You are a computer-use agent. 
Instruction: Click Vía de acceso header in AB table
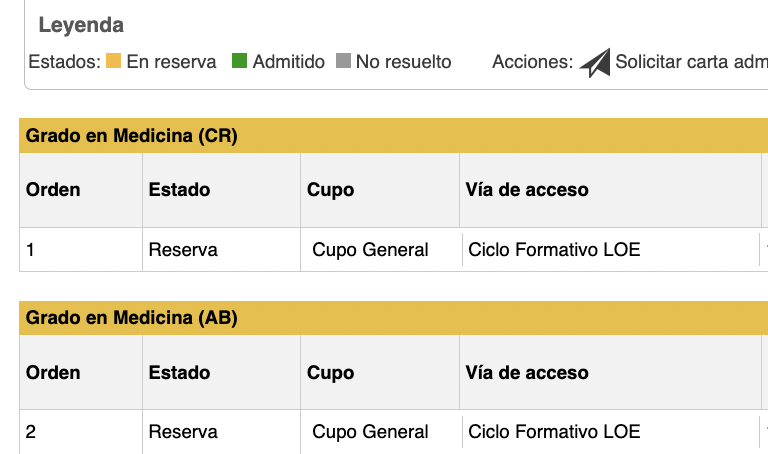click(527, 373)
